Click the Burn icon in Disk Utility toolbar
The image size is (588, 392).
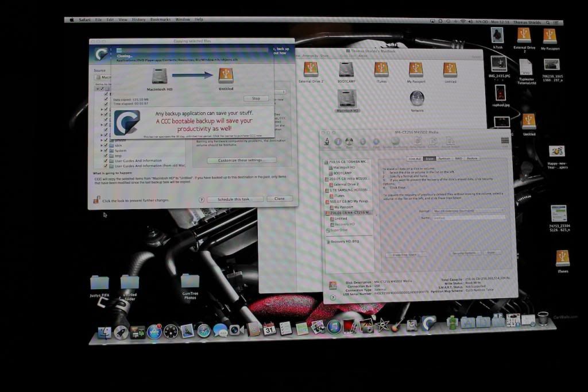pos(349,143)
